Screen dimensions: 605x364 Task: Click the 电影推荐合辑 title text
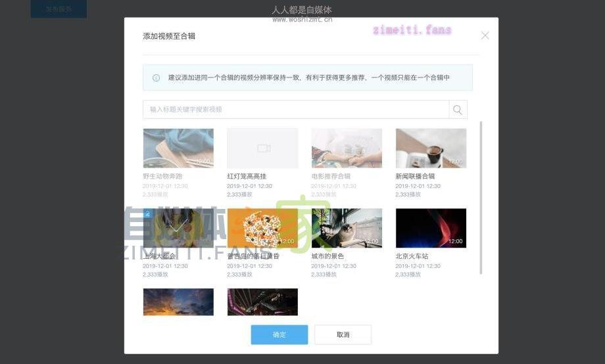coord(331,176)
